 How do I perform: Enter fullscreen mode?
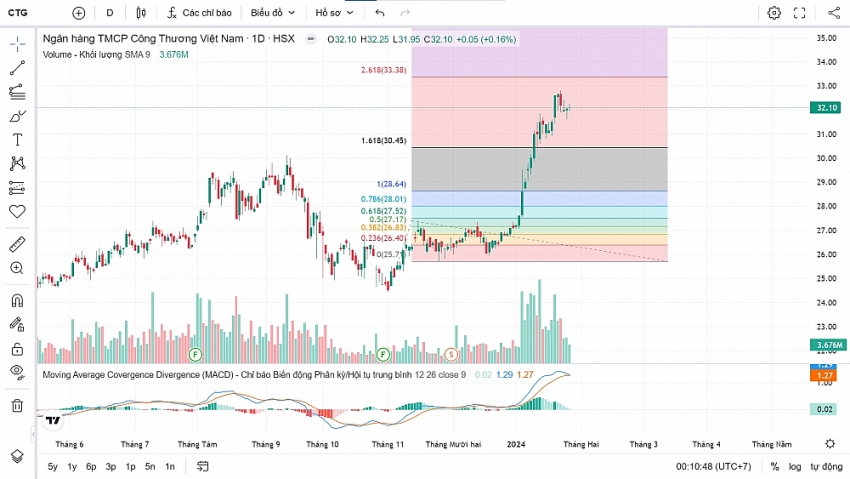[800, 12]
